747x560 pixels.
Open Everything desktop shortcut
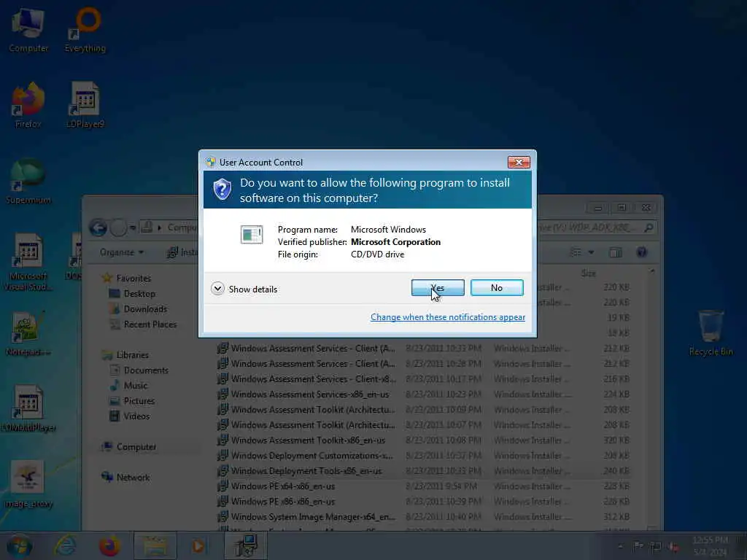(x=85, y=29)
